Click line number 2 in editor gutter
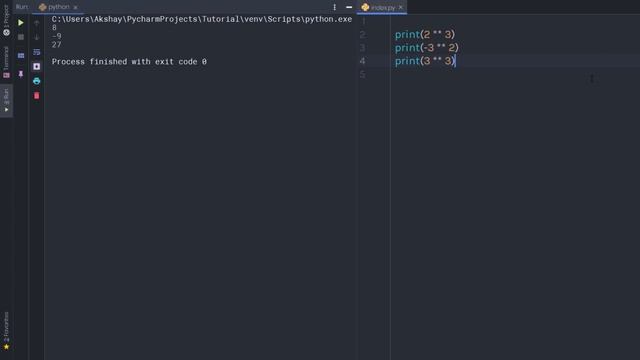 point(362,34)
